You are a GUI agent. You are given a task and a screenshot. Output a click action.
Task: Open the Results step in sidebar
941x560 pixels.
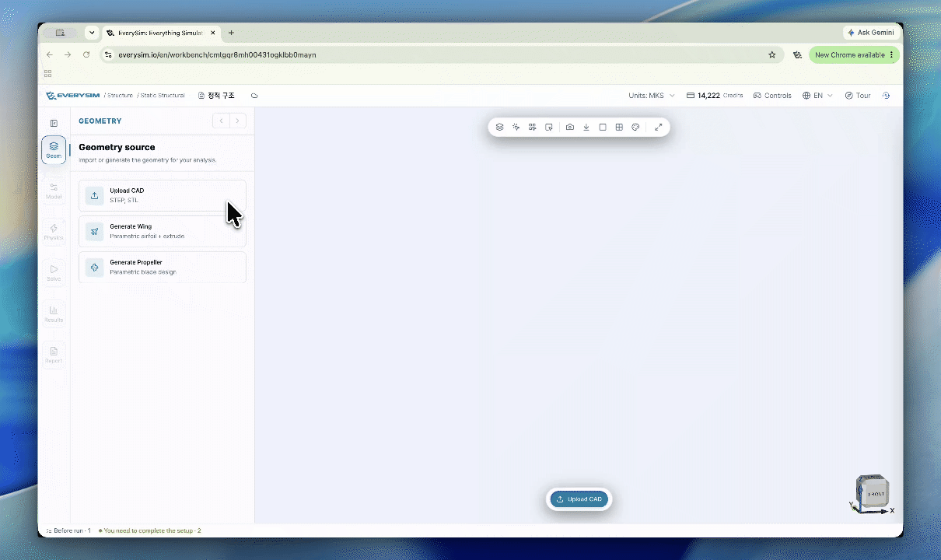pyautogui.click(x=54, y=314)
